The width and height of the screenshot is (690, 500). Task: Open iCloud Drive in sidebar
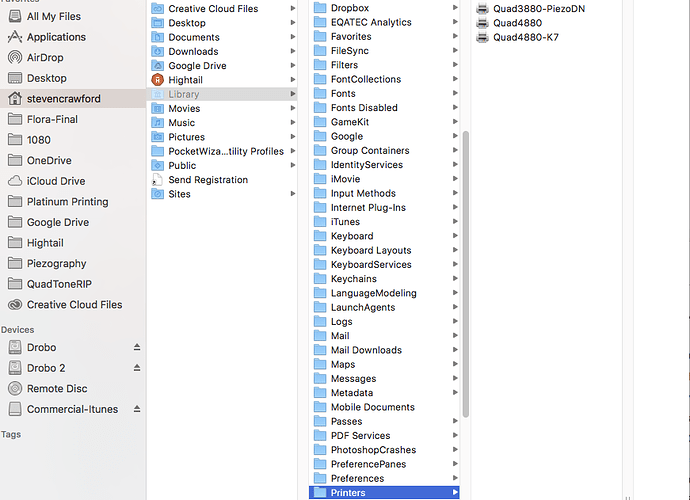pyautogui.click(x=56, y=181)
